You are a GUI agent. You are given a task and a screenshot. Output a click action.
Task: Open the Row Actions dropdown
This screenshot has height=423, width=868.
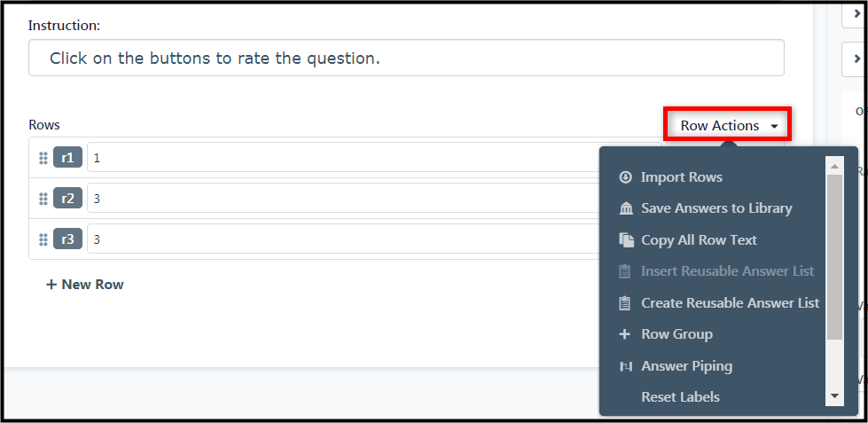[729, 126]
